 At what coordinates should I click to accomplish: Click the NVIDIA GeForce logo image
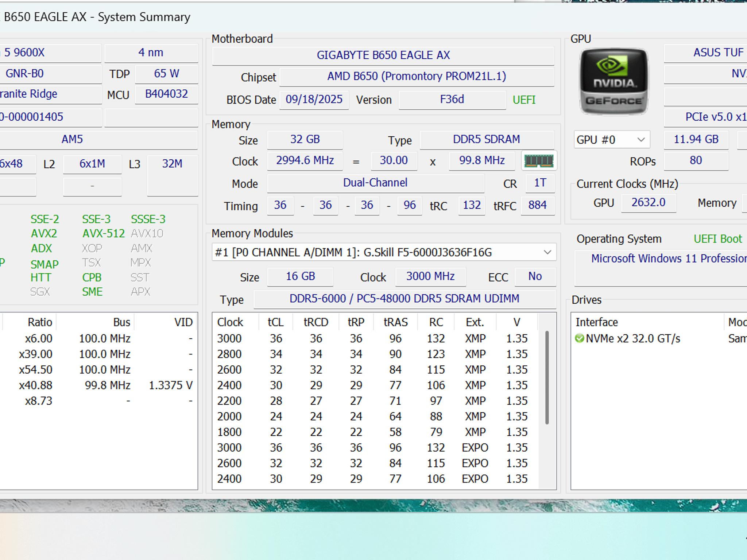point(614,81)
